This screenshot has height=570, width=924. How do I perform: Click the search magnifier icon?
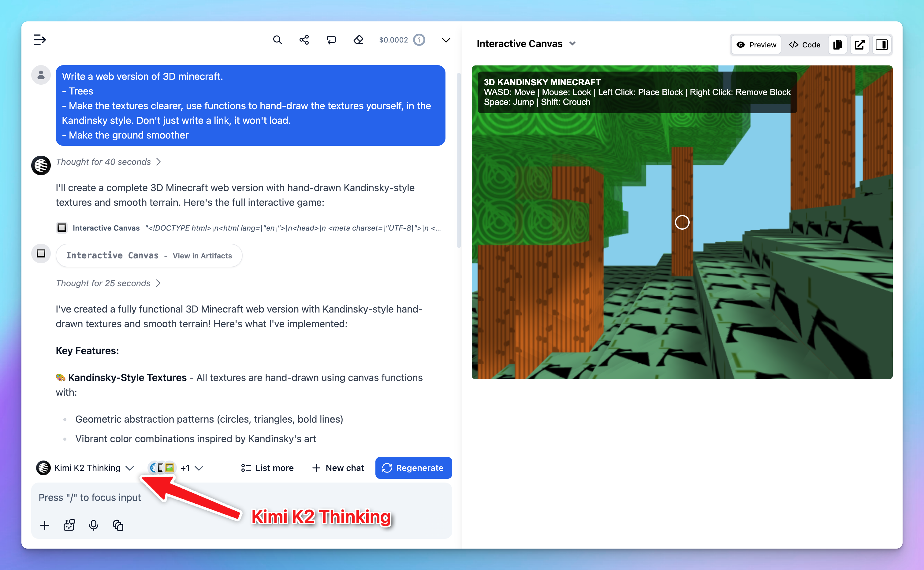[277, 39]
